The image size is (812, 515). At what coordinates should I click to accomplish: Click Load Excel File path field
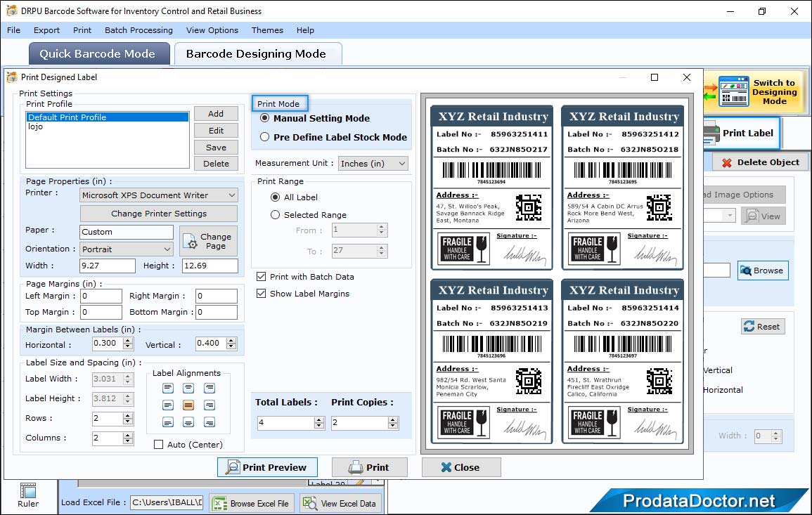(x=167, y=502)
